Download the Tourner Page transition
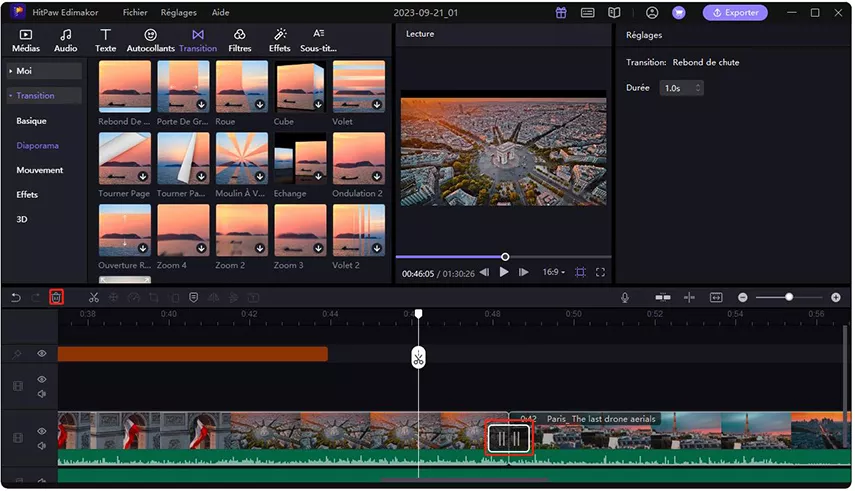The image size is (855, 491). tap(143, 176)
